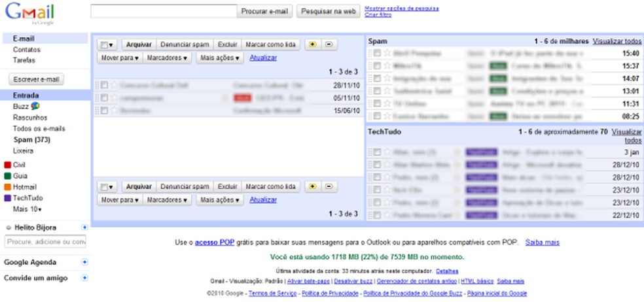644x302 pixels.
Task: Star the email dated 15/06/10
Action: click(114, 110)
